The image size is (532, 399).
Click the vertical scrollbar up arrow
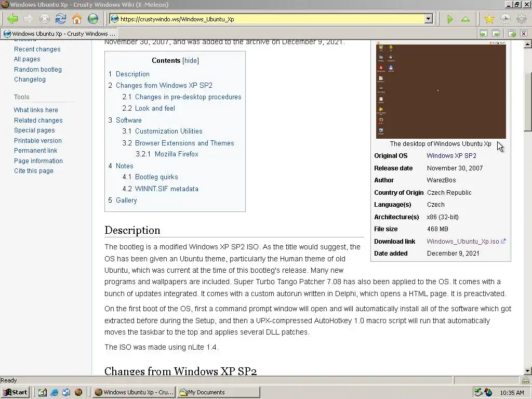click(528, 44)
